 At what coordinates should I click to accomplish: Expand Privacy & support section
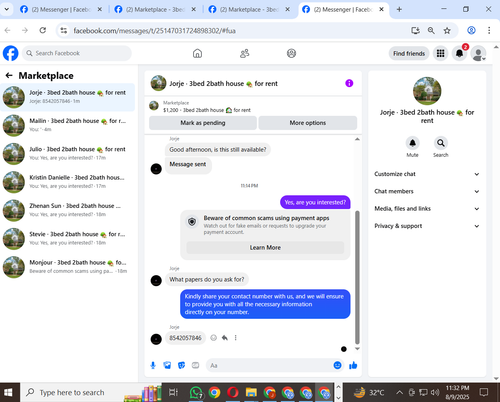tap(427, 226)
